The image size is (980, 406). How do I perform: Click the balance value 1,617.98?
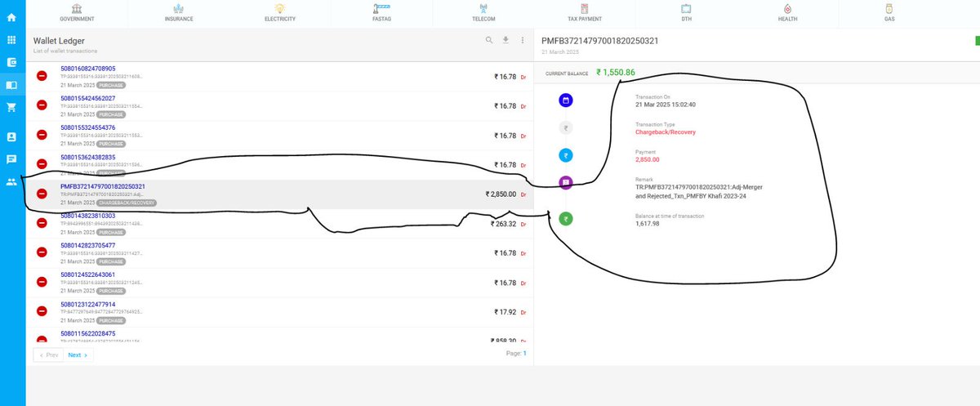pyautogui.click(x=648, y=223)
